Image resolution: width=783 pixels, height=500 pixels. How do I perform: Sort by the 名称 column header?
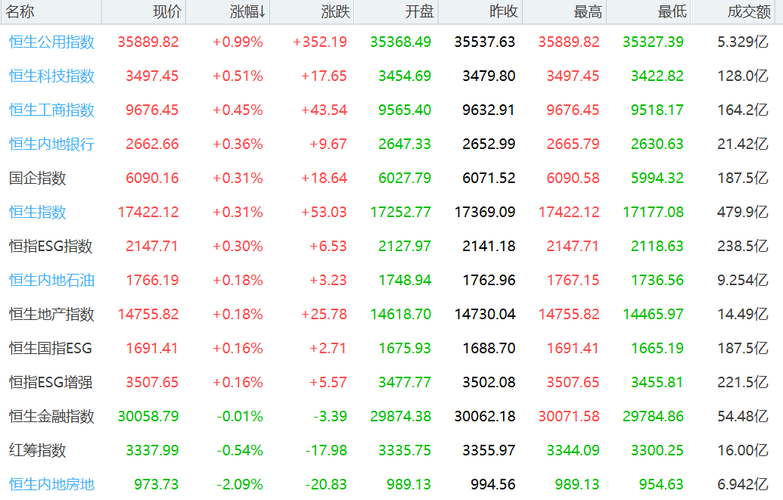pyautogui.click(x=51, y=11)
